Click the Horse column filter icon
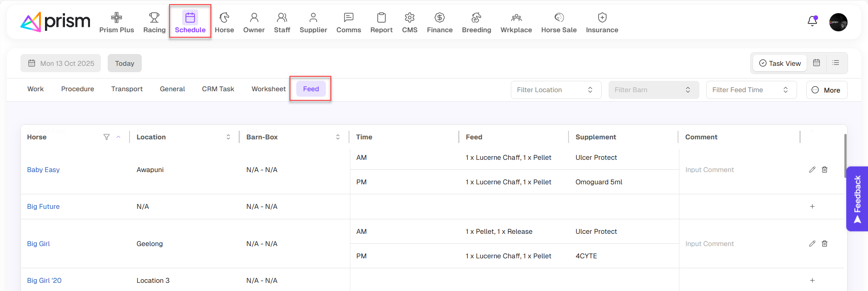This screenshot has height=291, width=868. (106, 137)
